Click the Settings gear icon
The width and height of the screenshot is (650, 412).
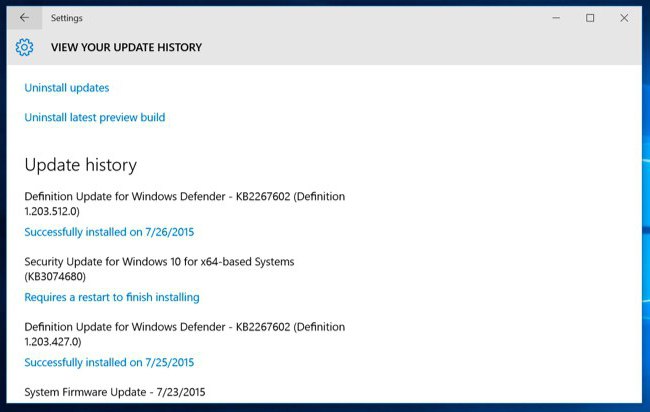(24, 47)
